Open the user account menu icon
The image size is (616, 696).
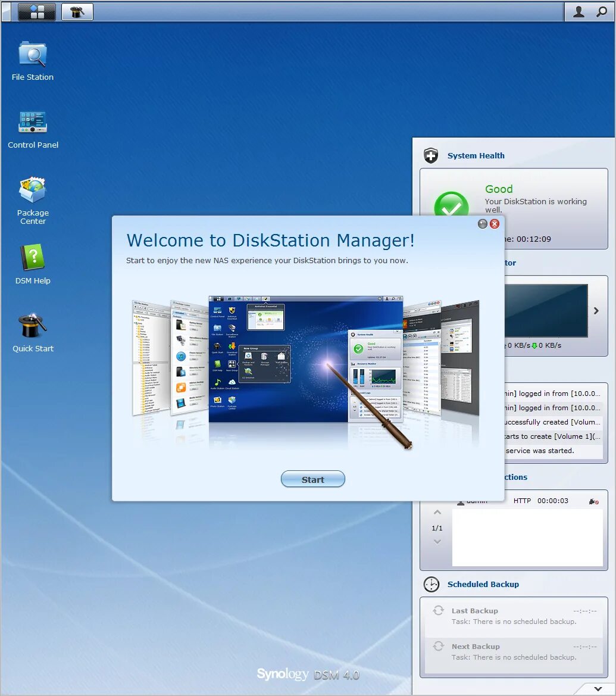tap(579, 11)
